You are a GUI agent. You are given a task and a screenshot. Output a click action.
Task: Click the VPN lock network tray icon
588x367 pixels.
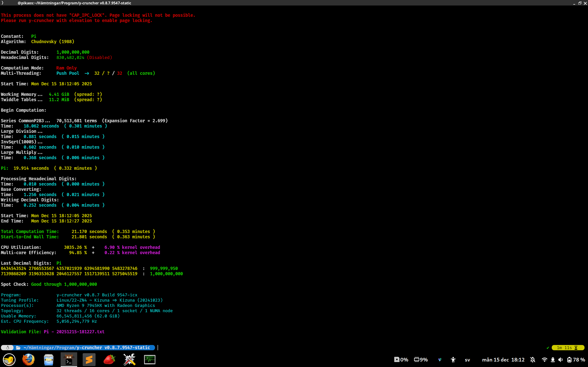pos(553,360)
